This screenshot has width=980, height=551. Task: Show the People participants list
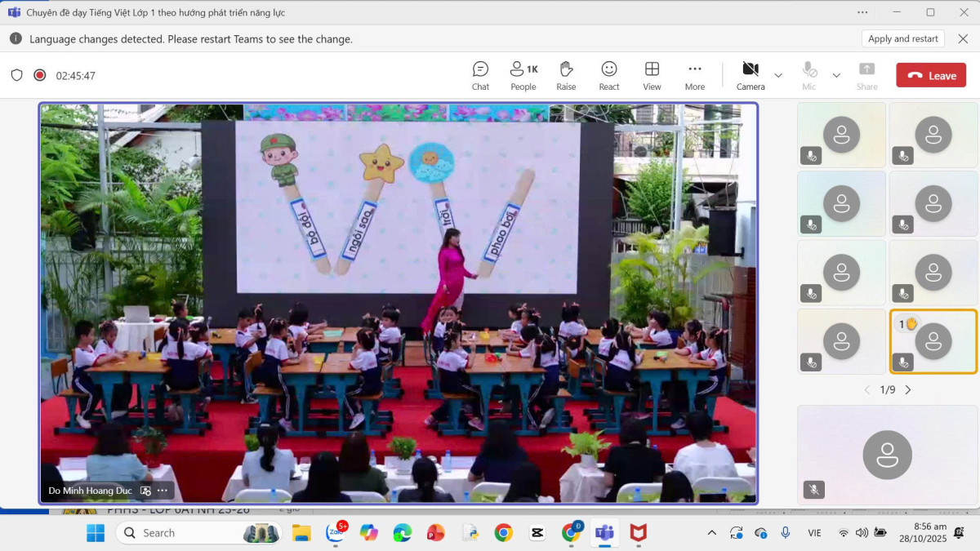(523, 75)
